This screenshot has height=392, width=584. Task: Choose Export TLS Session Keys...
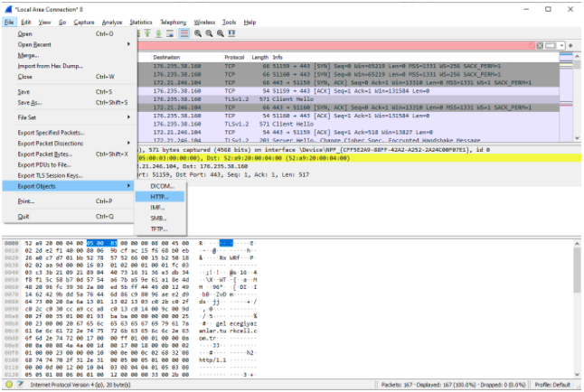(69, 176)
